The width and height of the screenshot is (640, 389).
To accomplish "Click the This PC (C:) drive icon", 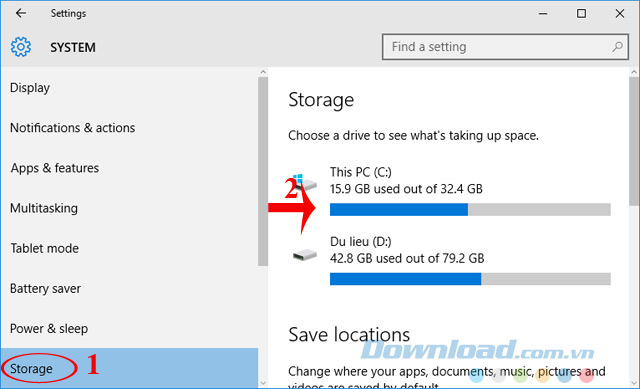I will [305, 183].
